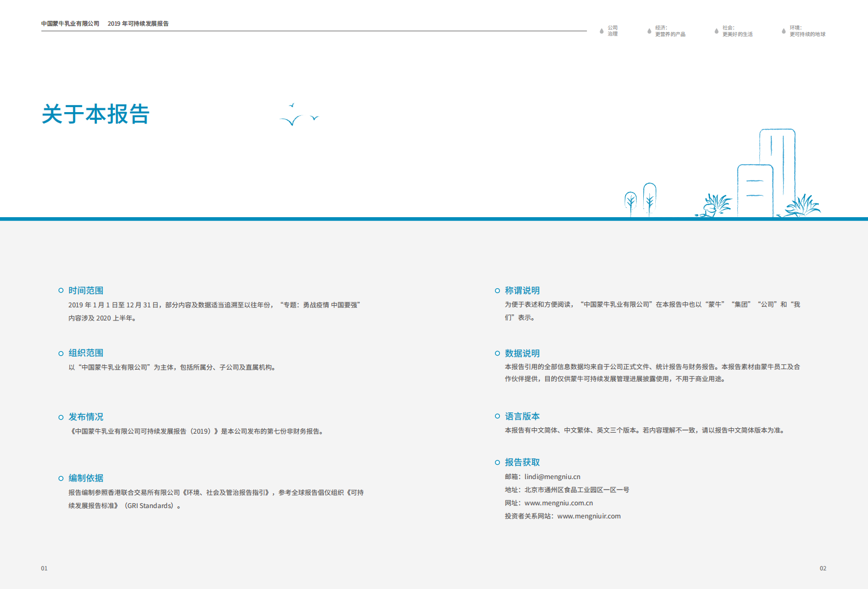This screenshot has width=868, height=589.
Task: Click the droplet icon beside 社会：更美好的生活
Action: point(716,31)
